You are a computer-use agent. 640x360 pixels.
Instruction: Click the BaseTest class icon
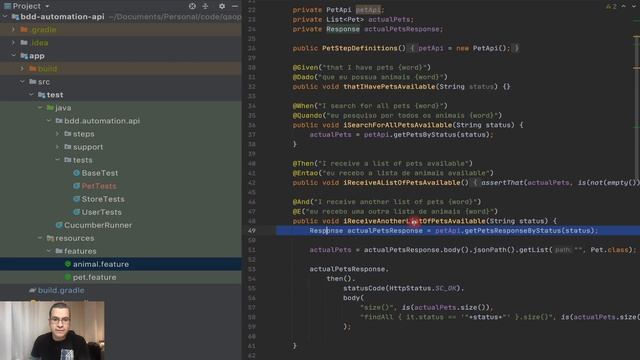tap(76, 173)
